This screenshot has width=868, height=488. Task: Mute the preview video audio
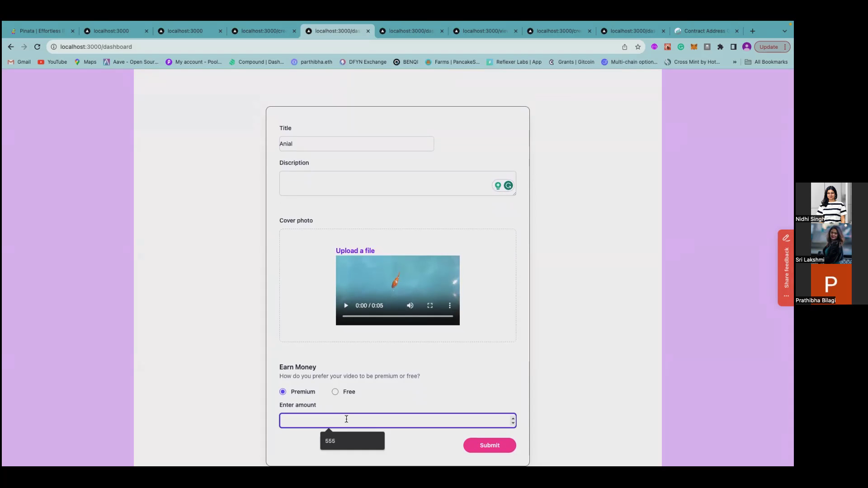click(x=410, y=305)
